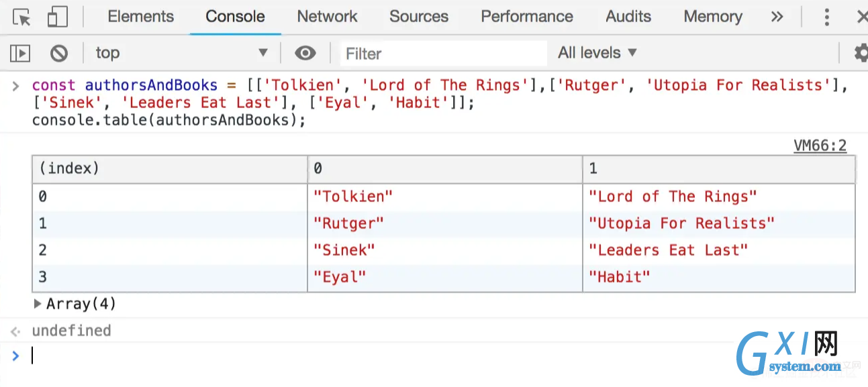Toggle the device toolbar icon
Viewport: 868px width, 387px height.
58,17
